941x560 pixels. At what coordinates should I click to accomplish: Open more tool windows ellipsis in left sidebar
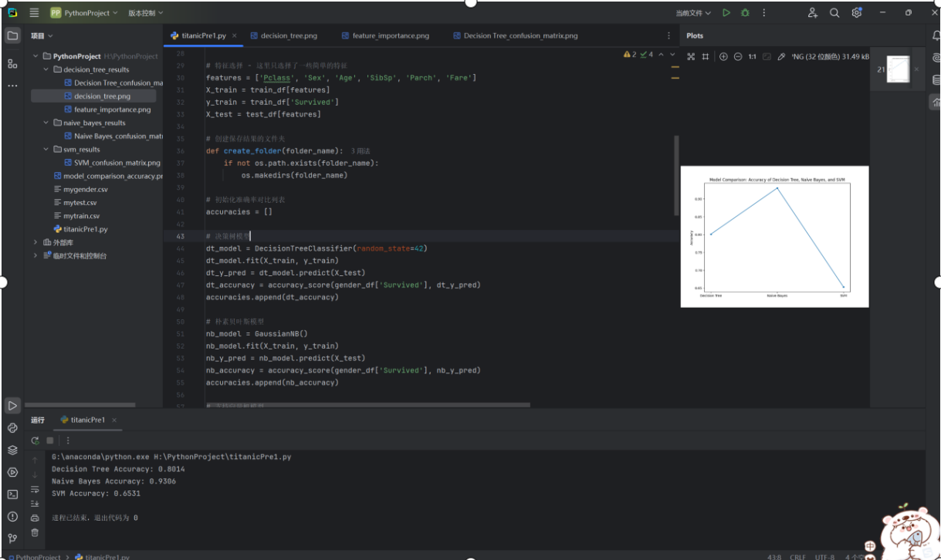point(12,86)
